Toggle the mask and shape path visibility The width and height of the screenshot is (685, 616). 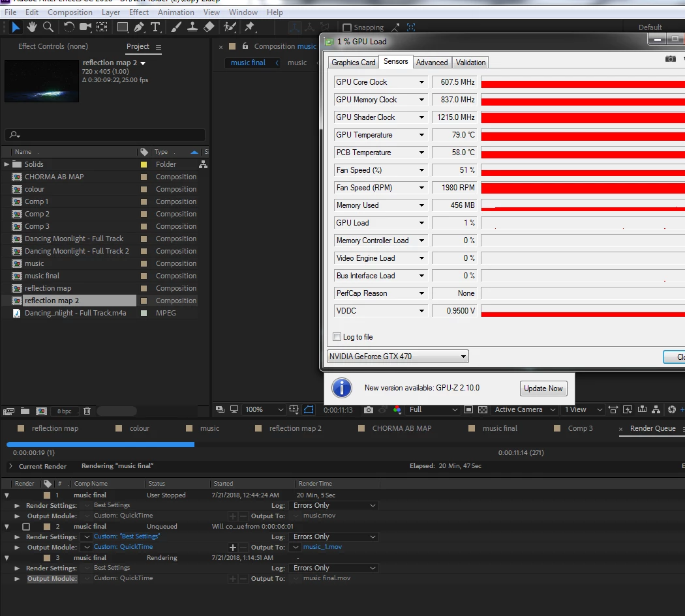pos(309,409)
